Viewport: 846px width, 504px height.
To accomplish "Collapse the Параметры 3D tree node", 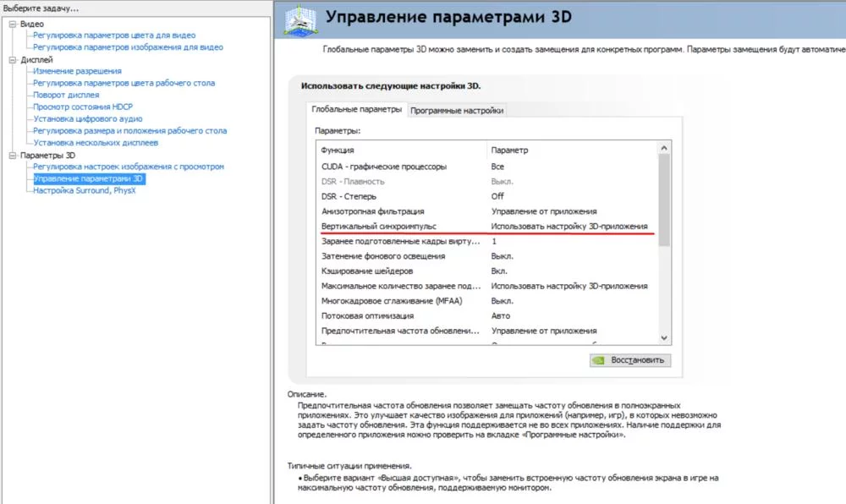I will click(x=13, y=156).
